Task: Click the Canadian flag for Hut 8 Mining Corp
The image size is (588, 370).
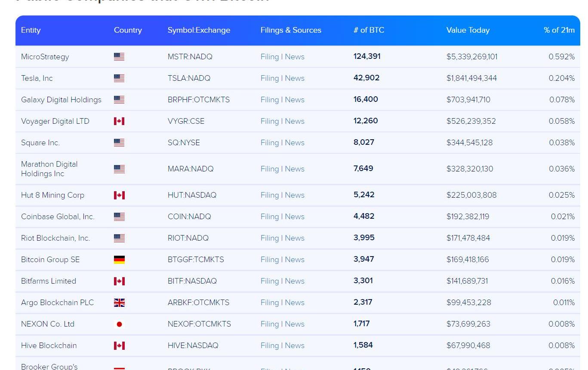Action: (119, 195)
